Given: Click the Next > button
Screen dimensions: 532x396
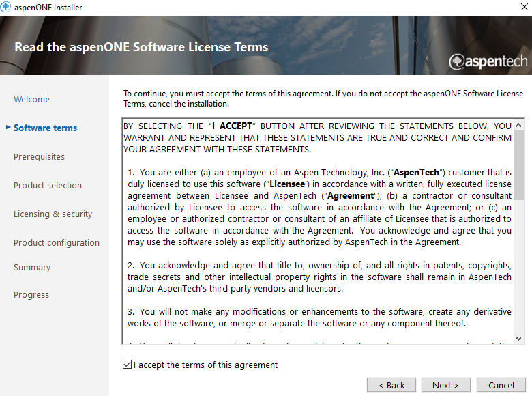Looking at the screenshot, I should coord(445,385).
